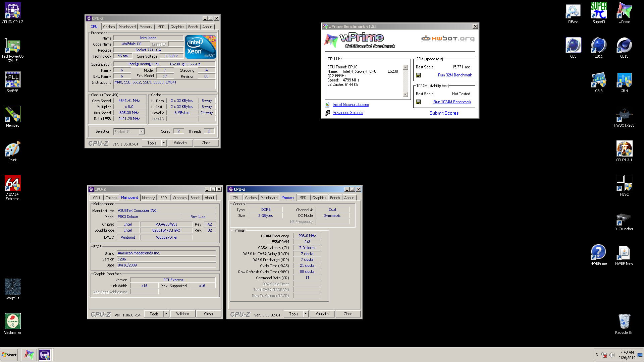
Task: Select CPU tab in Memory CPU-Z window
Action: 236,198
